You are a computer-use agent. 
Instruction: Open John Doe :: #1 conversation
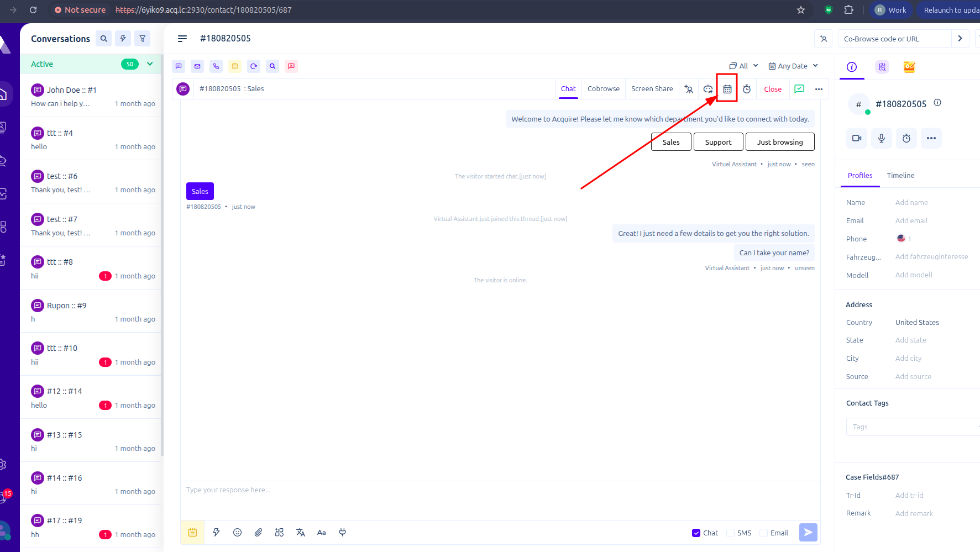coord(91,96)
